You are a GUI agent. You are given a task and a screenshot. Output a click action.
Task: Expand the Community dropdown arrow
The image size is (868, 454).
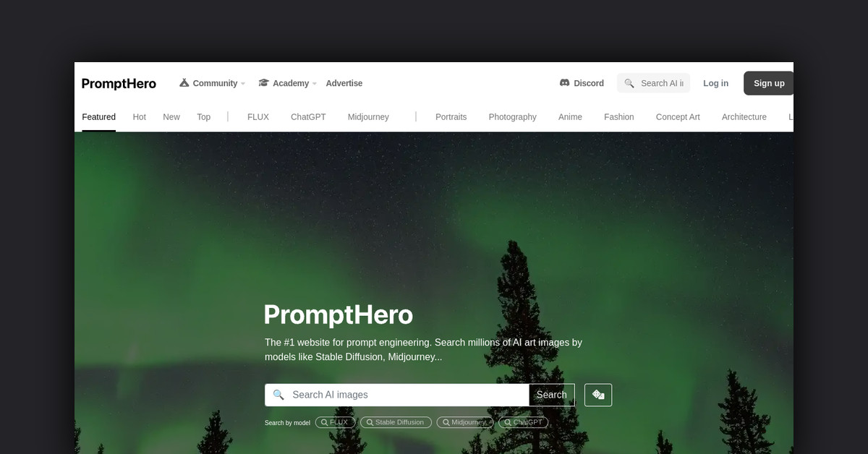243,84
